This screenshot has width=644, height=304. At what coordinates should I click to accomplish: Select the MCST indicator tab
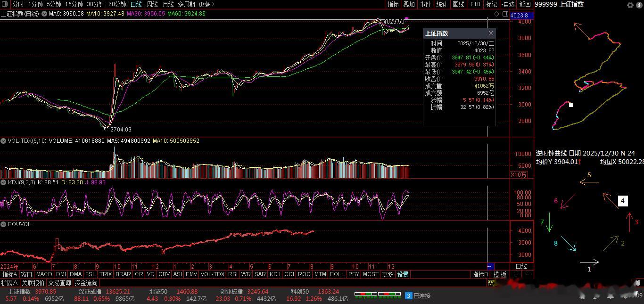[371, 274]
